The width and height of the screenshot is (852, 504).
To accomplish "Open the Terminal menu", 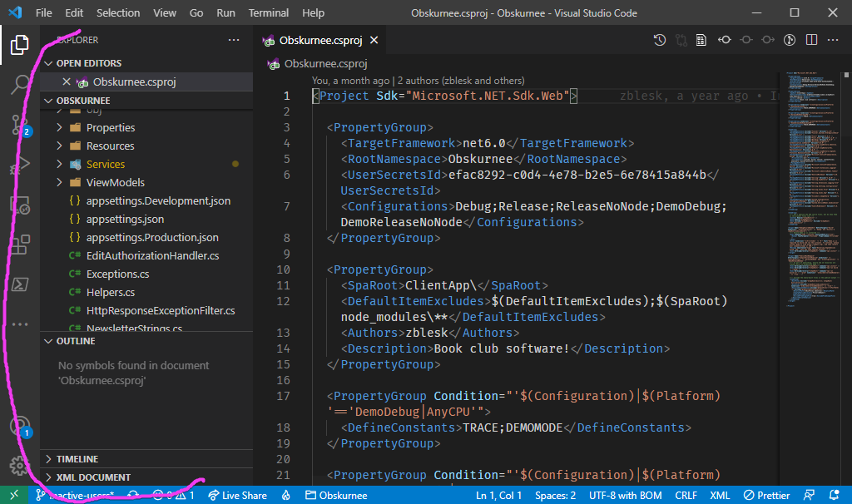I will [x=269, y=12].
